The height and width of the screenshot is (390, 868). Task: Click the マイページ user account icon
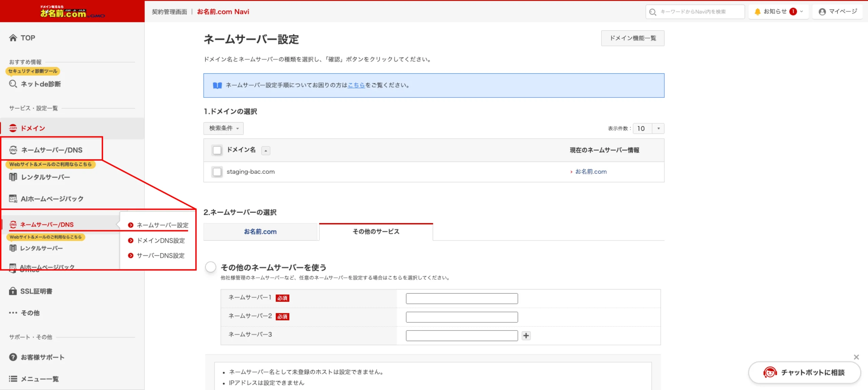click(x=822, y=12)
